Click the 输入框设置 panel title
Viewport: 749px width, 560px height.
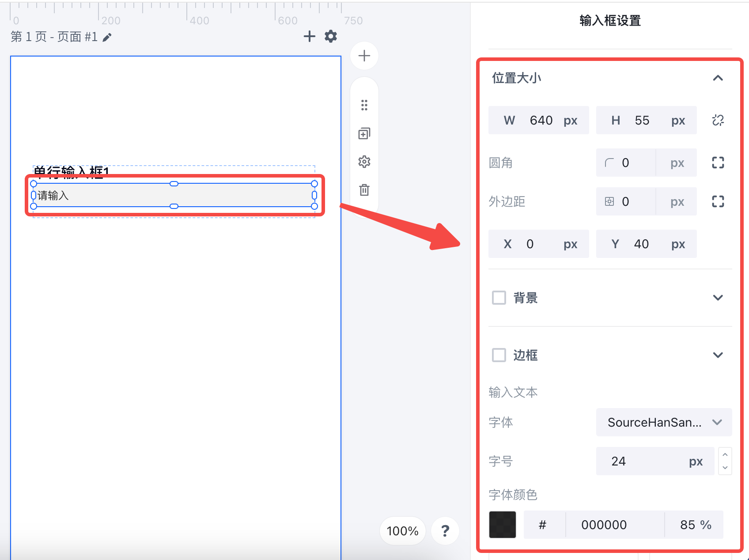point(610,21)
